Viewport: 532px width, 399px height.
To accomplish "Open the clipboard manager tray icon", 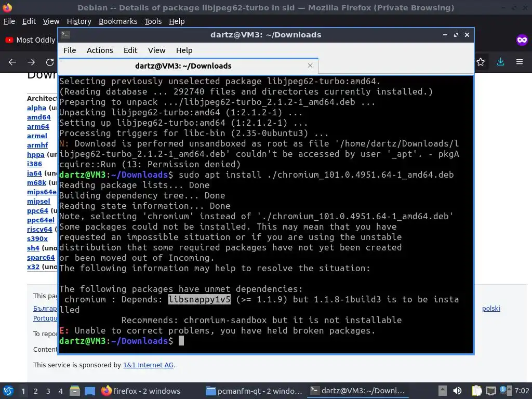I will (477, 391).
